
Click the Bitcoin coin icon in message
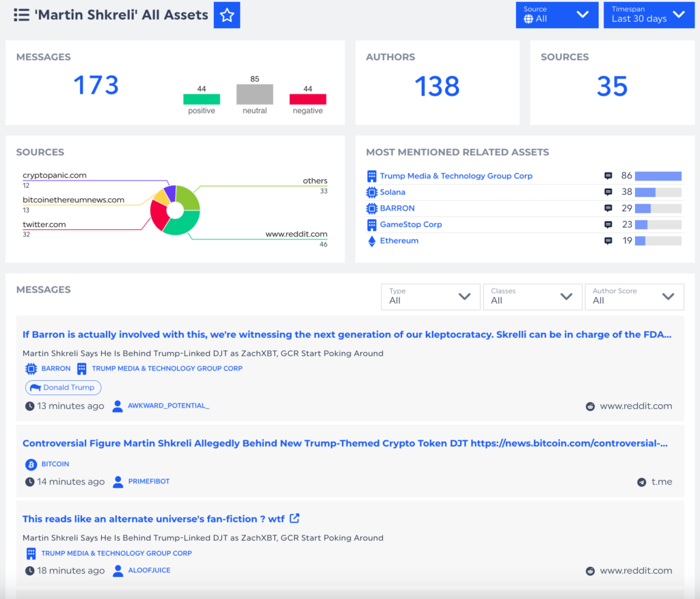31,464
